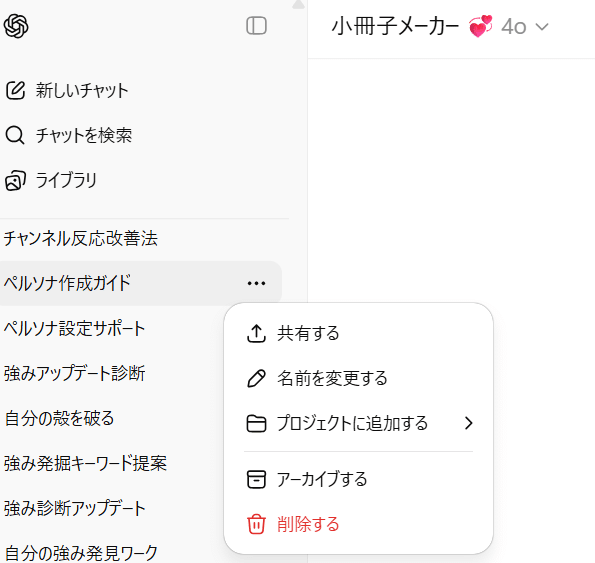Screen dimensions: 595x563
Task: Click the archive box icon
Action: 257,479
